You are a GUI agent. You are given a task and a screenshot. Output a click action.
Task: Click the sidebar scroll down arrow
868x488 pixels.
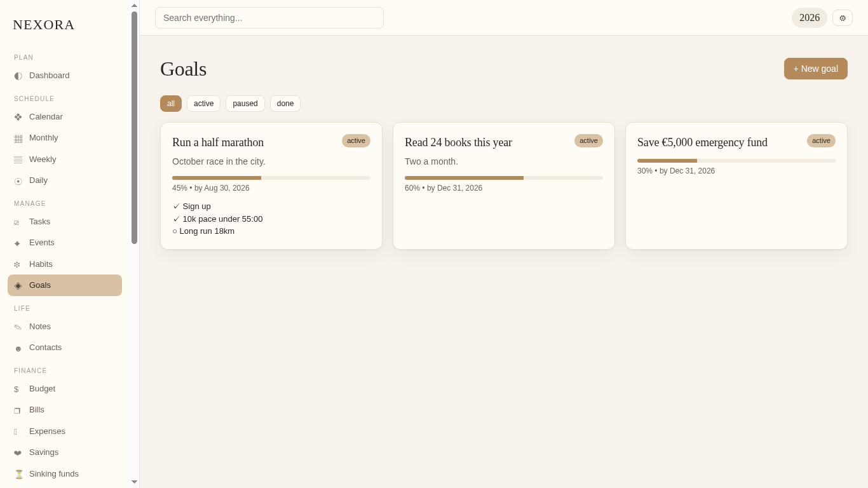(134, 482)
